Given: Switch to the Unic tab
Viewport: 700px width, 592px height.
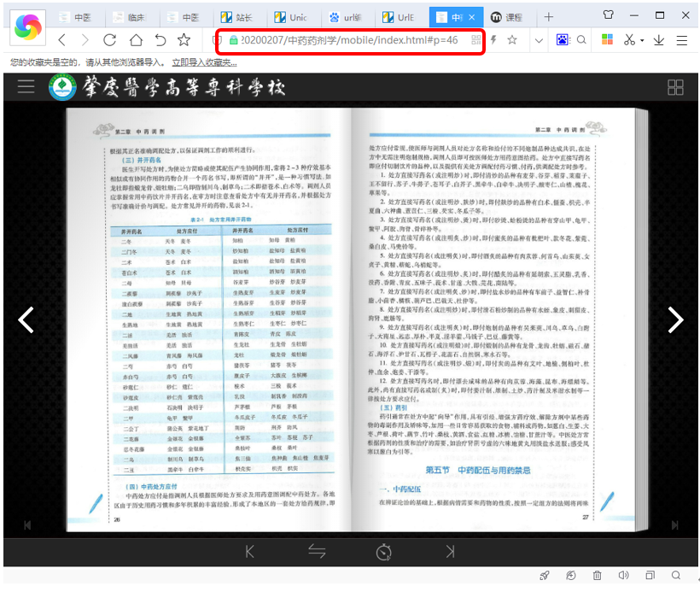Looking at the screenshot, I should click(x=292, y=17).
